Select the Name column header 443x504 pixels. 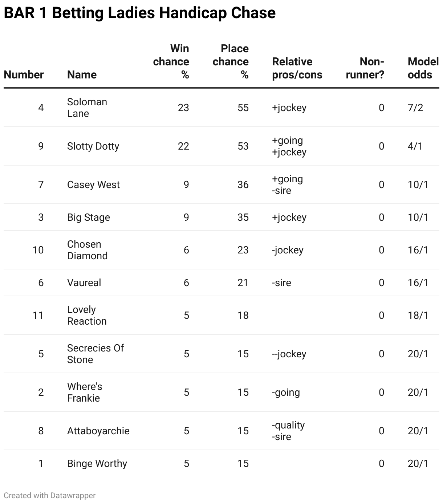coord(82,74)
